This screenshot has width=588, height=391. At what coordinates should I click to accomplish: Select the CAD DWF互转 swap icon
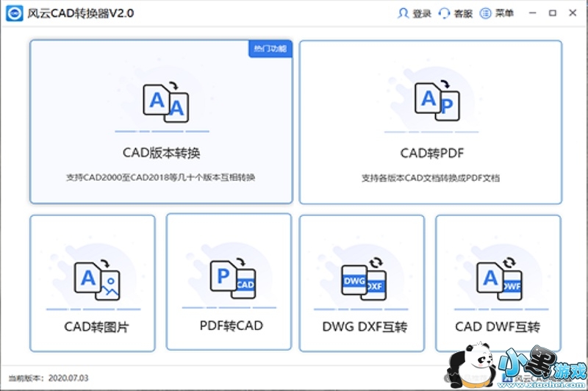[499, 279]
